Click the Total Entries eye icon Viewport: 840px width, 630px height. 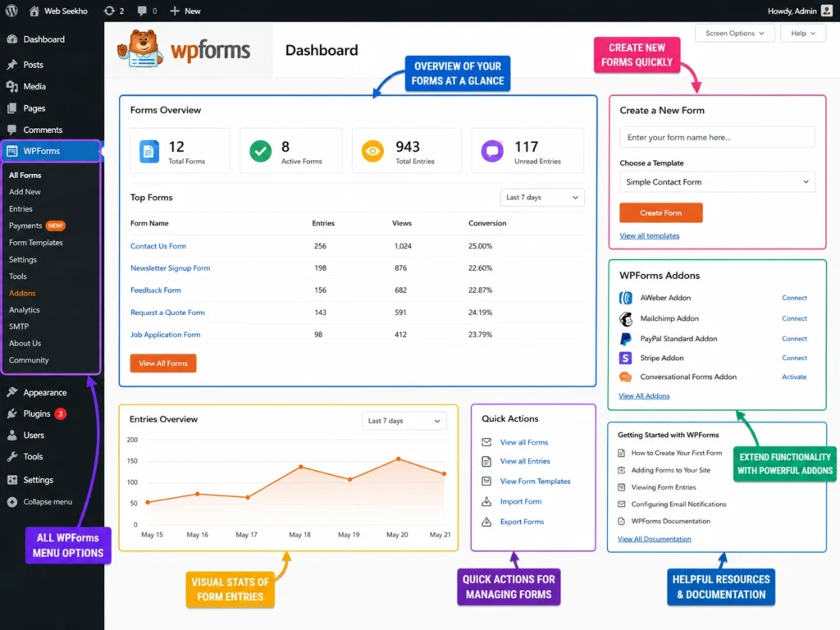pyautogui.click(x=372, y=151)
